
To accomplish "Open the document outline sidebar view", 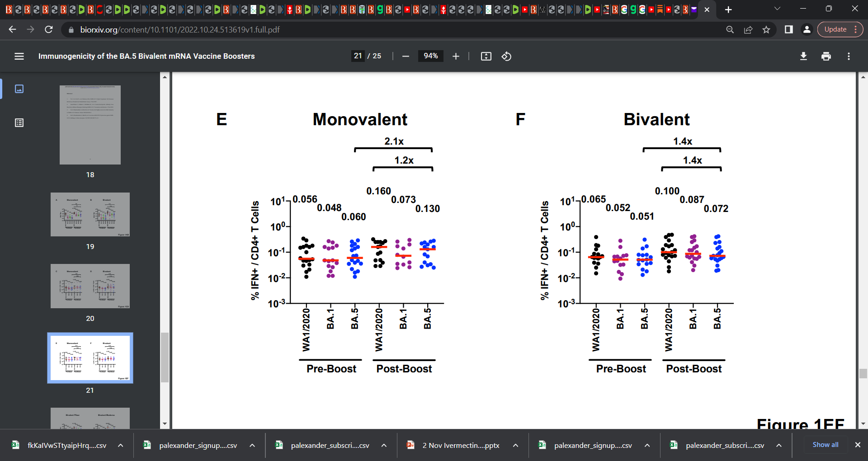I will [19, 122].
